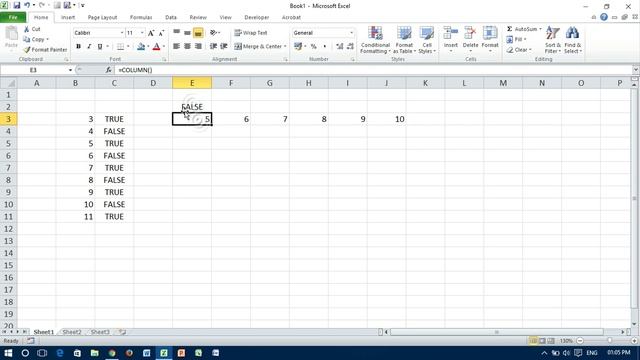Switch to Insert ribbon tab
The width and height of the screenshot is (640, 360).
point(68,17)
